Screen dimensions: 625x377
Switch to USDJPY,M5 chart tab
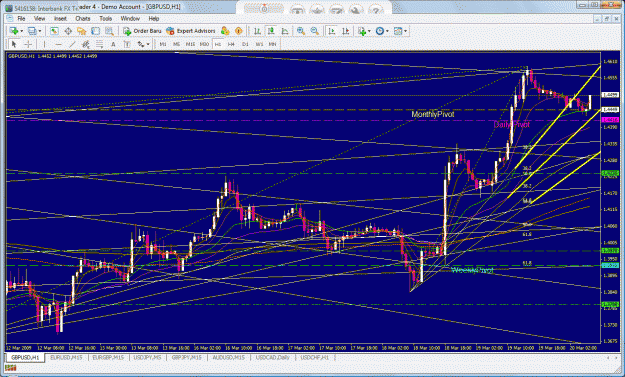pyautogui.click(x=147, y=358)
